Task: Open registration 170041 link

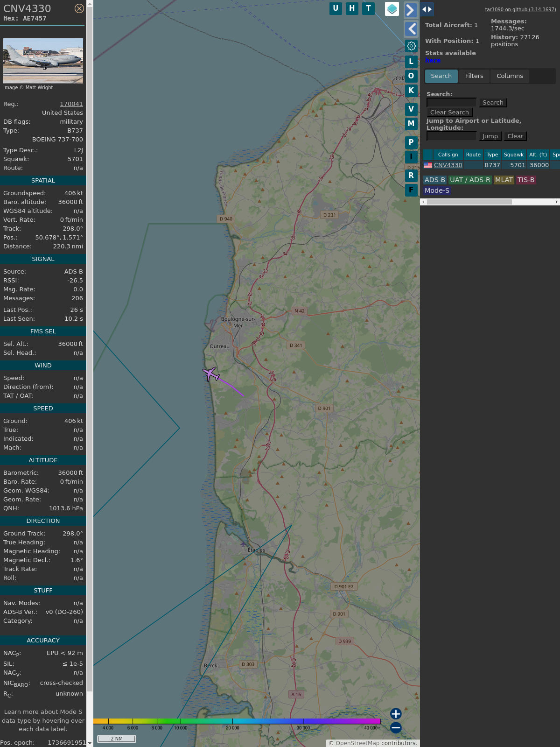Action: click(x=71, y=104)
